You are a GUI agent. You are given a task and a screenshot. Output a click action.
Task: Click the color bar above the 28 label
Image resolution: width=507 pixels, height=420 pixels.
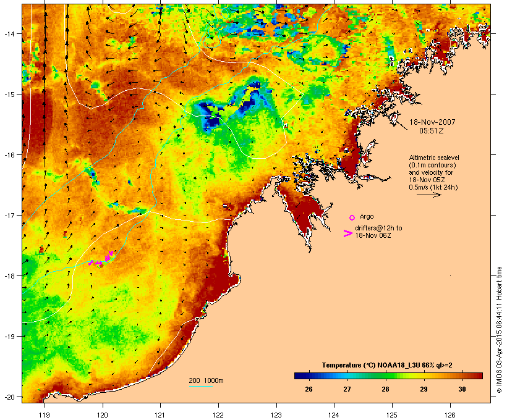click(x=385, y=376)
